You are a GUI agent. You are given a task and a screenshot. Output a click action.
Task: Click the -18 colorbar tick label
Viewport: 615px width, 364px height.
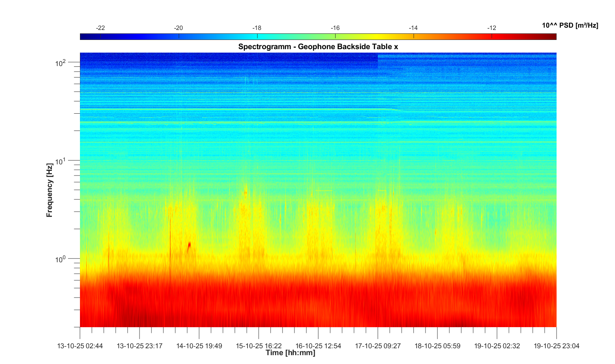pos(257,28)
